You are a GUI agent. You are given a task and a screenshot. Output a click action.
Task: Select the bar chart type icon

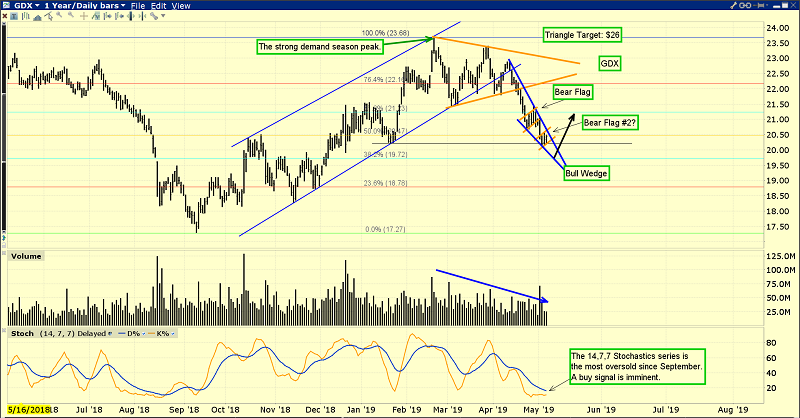click(x=26, y=16)
